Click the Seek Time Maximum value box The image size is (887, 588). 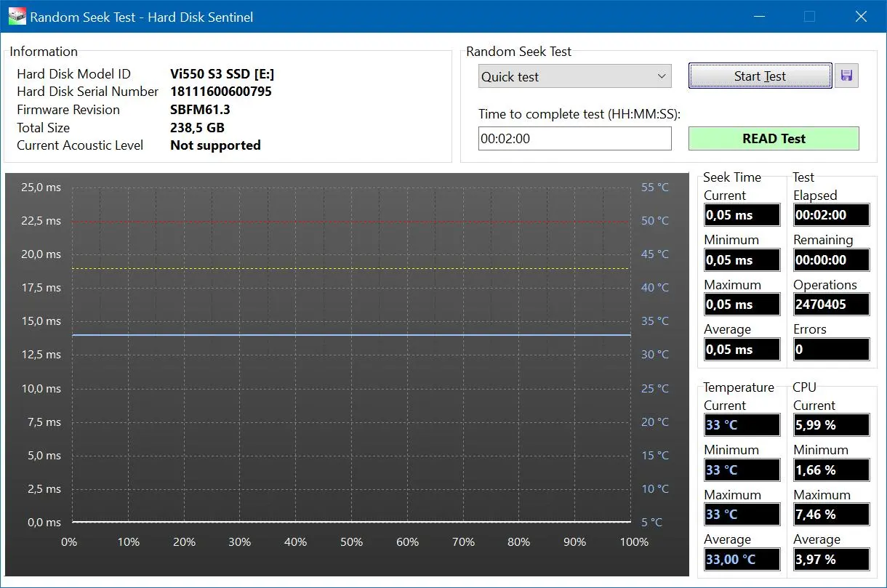(742, 305)
